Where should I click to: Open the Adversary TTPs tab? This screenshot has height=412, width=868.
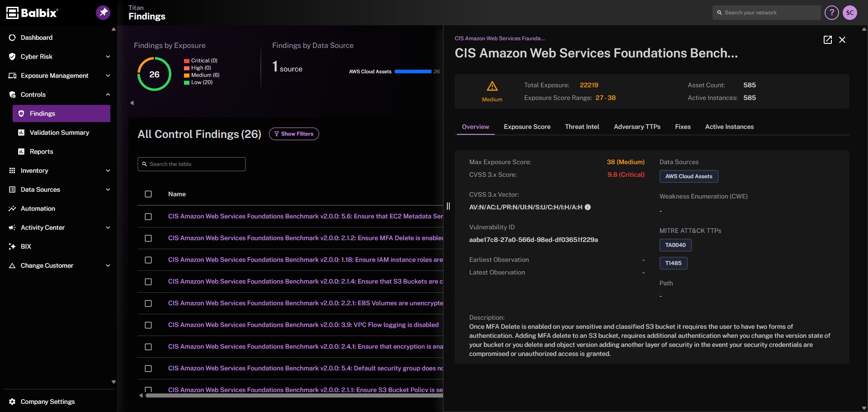point(637,127)
